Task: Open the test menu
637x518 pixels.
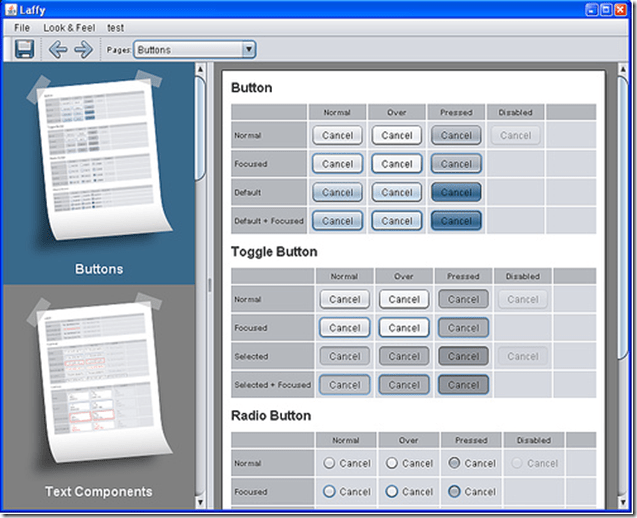Action: [x=115, y=27]
